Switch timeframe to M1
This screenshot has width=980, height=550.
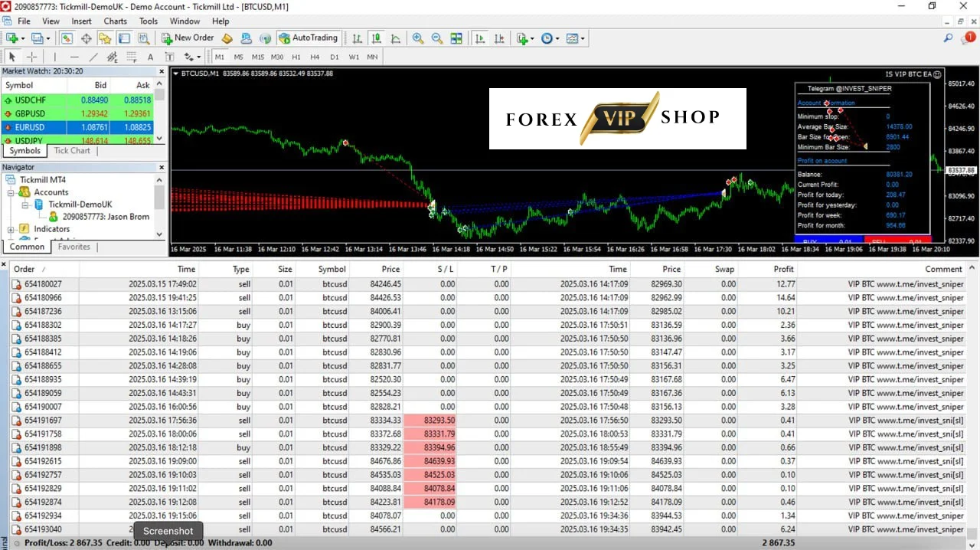(220, 57)
